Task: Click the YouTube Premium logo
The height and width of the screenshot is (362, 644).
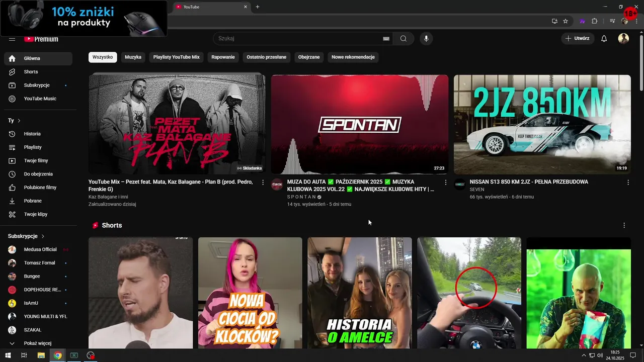Action: [x=41, y=39]
